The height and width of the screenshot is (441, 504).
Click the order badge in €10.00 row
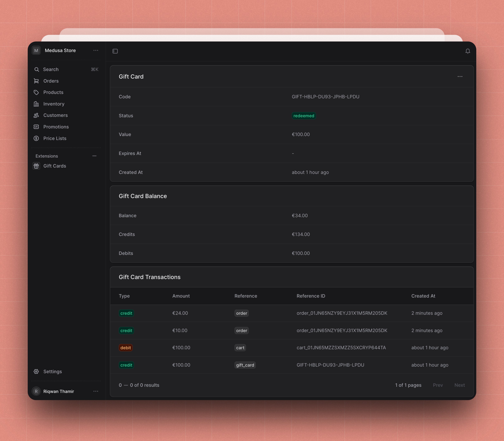click(x=241, y=330)
